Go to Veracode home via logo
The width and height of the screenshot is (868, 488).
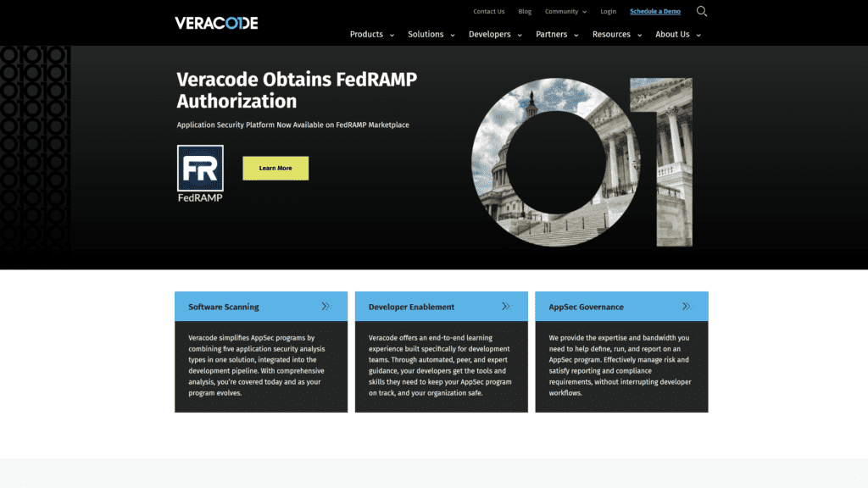216,23
